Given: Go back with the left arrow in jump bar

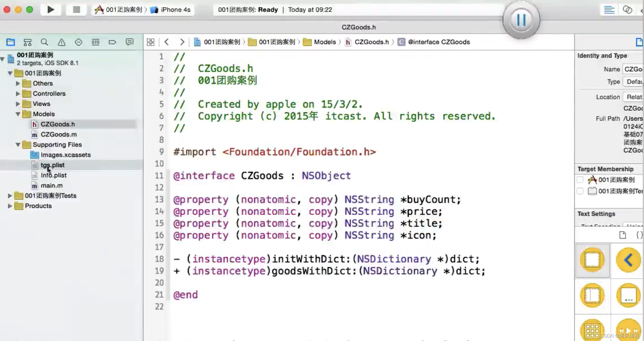Looking at the screenshot, I should (167, 42).
